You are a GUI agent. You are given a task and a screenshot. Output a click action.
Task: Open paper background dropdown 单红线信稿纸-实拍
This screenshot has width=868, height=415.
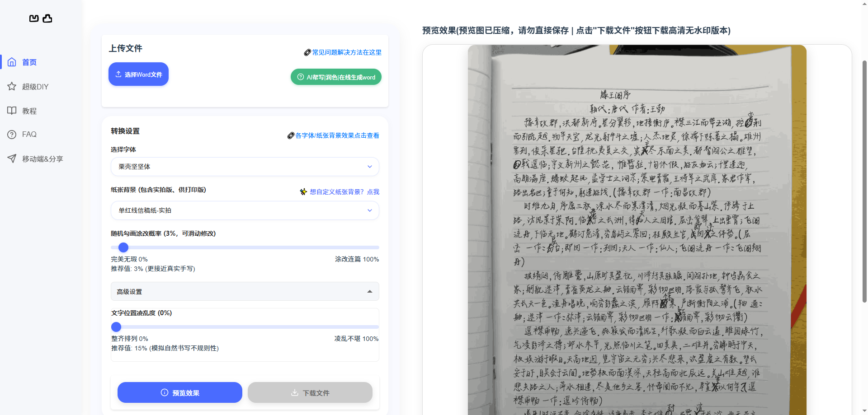245,210
